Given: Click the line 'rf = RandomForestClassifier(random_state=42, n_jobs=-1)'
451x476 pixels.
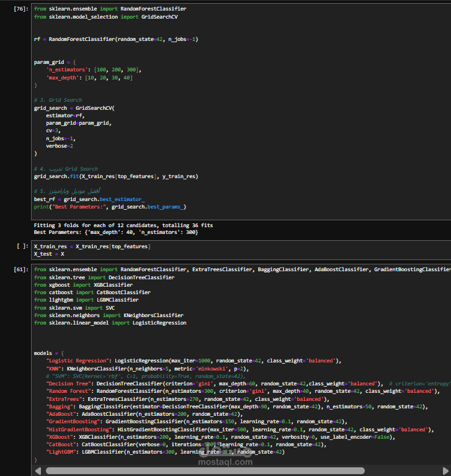Looking at the screenshot, I should (116, 39).
